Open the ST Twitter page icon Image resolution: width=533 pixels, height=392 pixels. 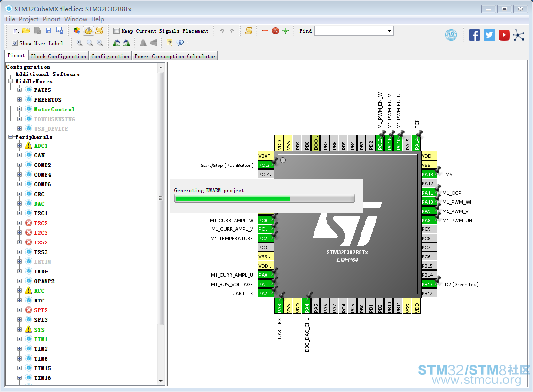coord(489,35)
